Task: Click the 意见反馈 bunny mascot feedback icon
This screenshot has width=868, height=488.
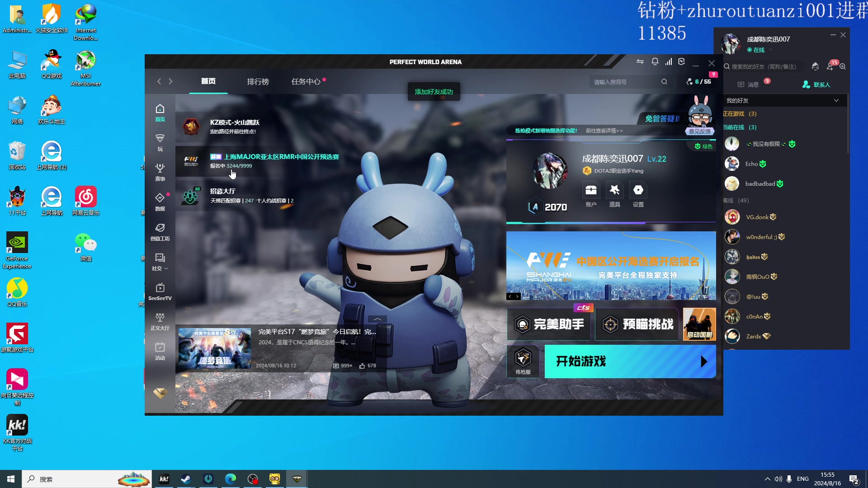Action: (x=700, y=116)
